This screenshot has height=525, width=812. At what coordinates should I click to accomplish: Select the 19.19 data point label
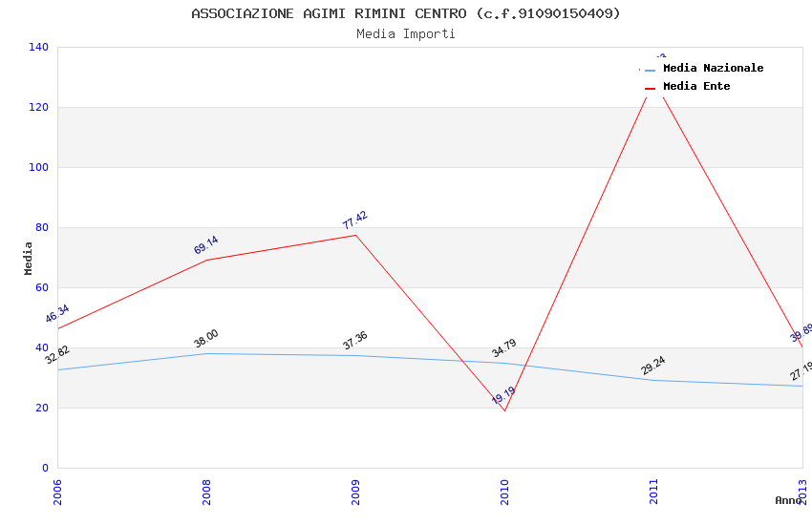tap(503, 395)
